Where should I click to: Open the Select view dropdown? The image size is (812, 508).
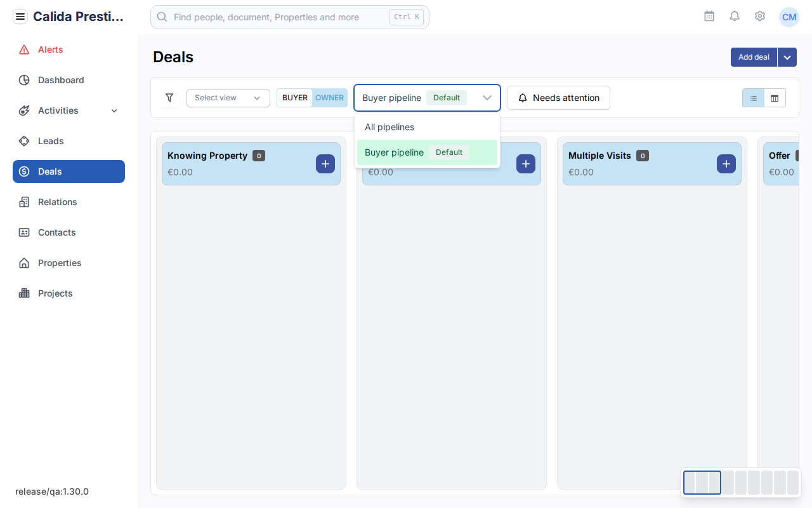coord(228,98)
